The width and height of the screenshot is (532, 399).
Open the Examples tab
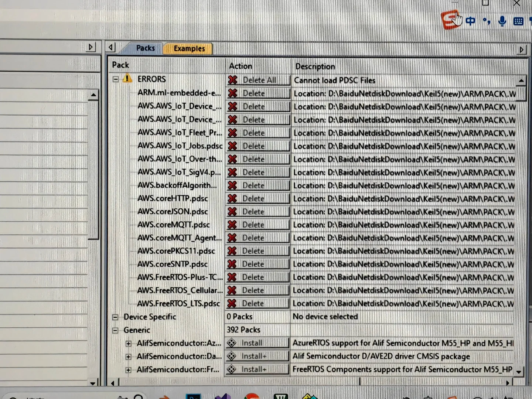click(189, 48)
